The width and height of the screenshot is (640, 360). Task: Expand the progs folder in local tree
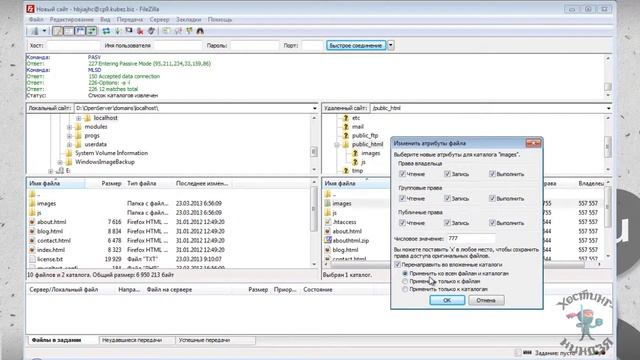coord(69,136)
